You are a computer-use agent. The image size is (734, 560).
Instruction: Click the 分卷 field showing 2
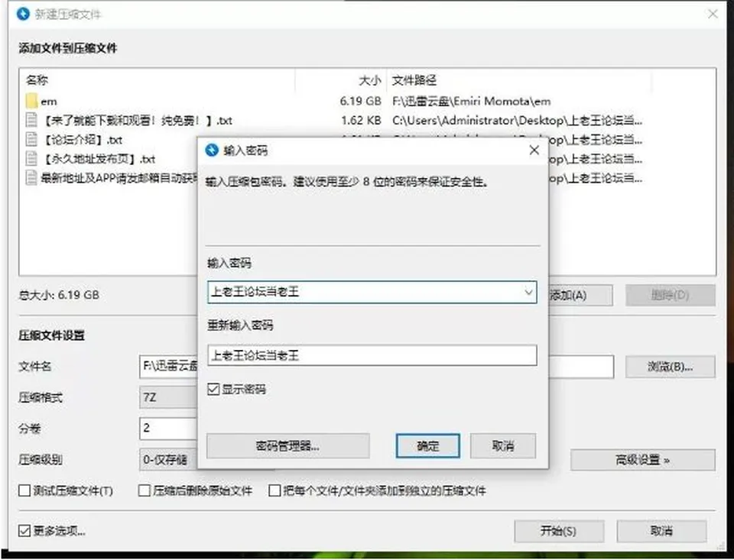point(168,429)
